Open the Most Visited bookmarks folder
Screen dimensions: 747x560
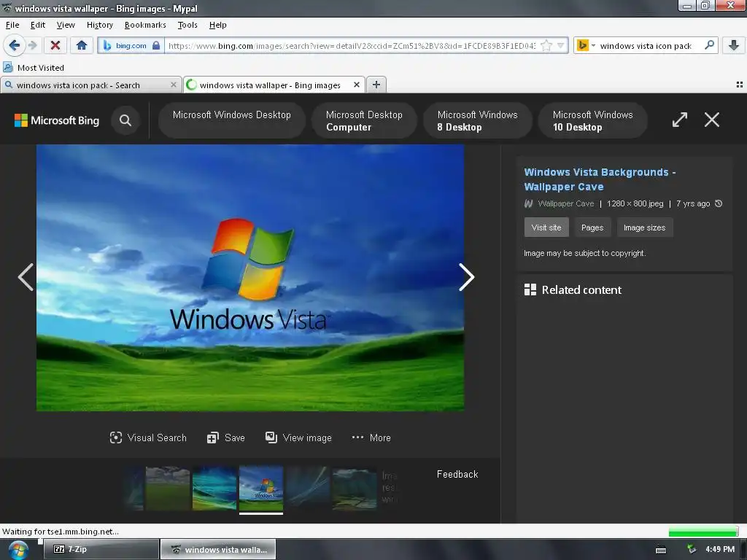(x=34, y=68)
